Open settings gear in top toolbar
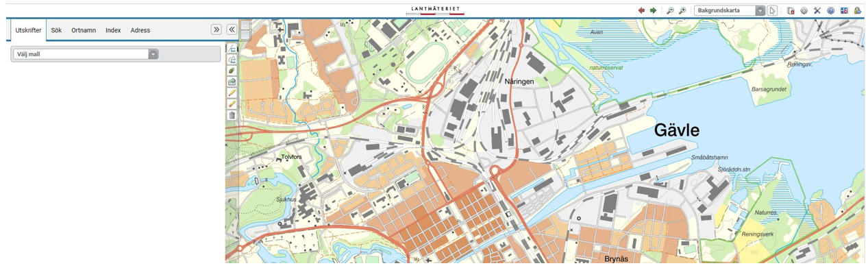The height and width of the screenshot is (268, 868). [804, 10]
